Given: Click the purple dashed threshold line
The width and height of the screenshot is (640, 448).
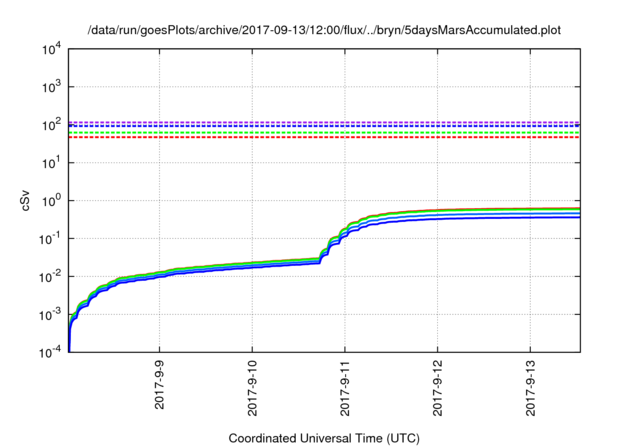Looking at the screenshot, I should pos(324,122).
